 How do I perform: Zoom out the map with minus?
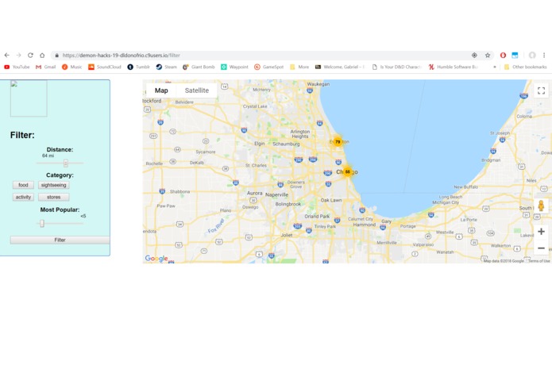541,248
